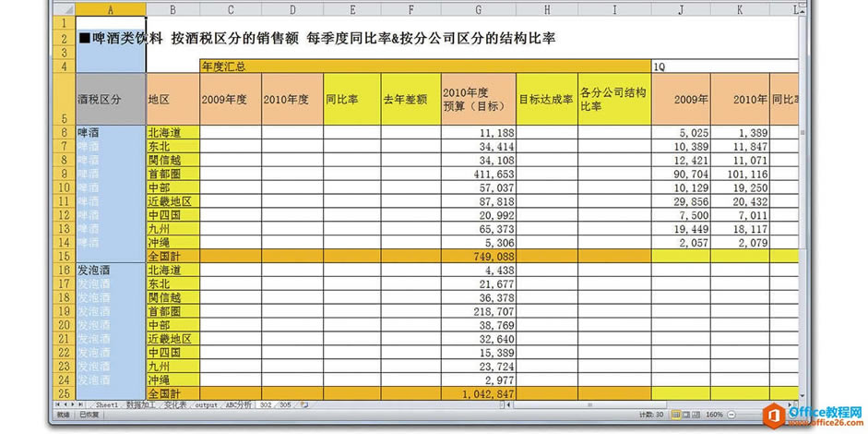Switch to Page Layout view icon
This screenshot has width=868, height=434.
click(x=686, y=415)
